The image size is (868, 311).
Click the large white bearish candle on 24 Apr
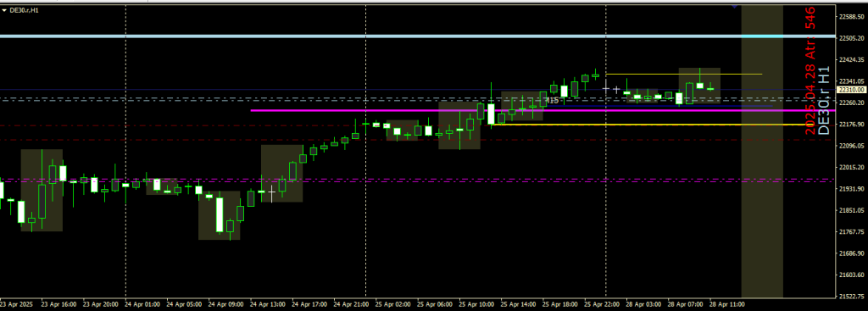[220, 214]
